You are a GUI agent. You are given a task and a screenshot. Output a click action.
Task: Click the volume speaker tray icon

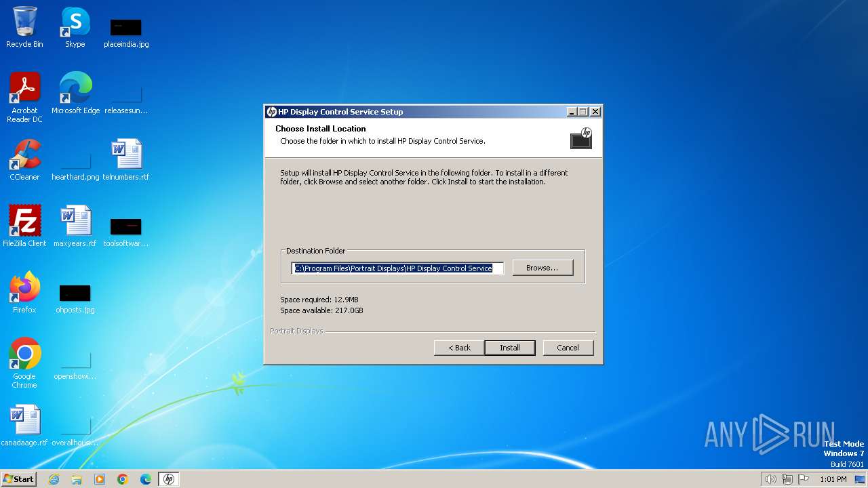pyautogui.click(x=770, y=479)
